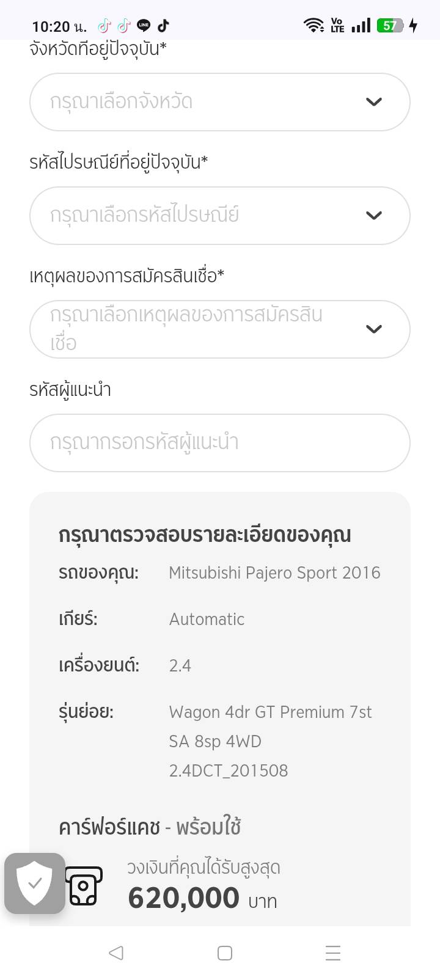Tap the cash loan amount icon
The height and width of the screenshot is (980, 440).
pyautogui.click(x=83, y=886)
